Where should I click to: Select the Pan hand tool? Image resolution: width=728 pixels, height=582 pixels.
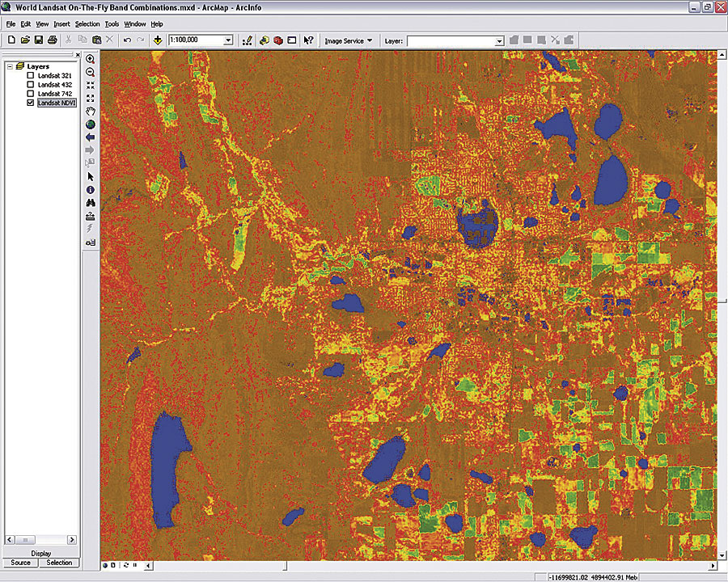90,111
